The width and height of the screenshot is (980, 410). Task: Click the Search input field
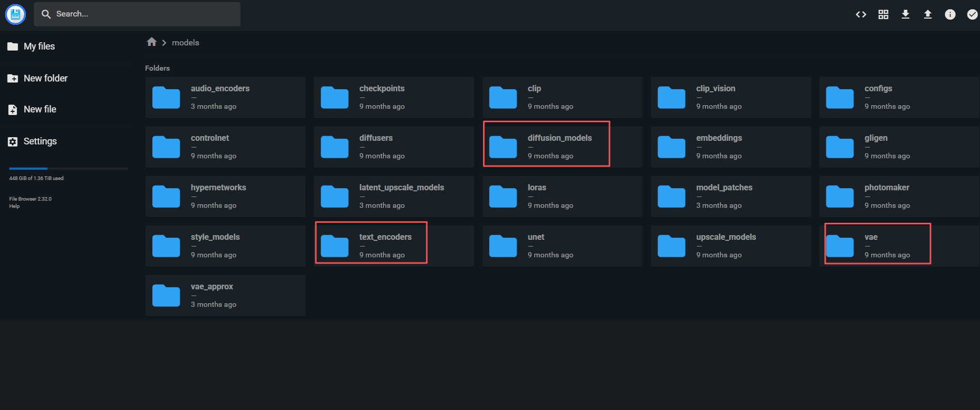coord(137,14)
